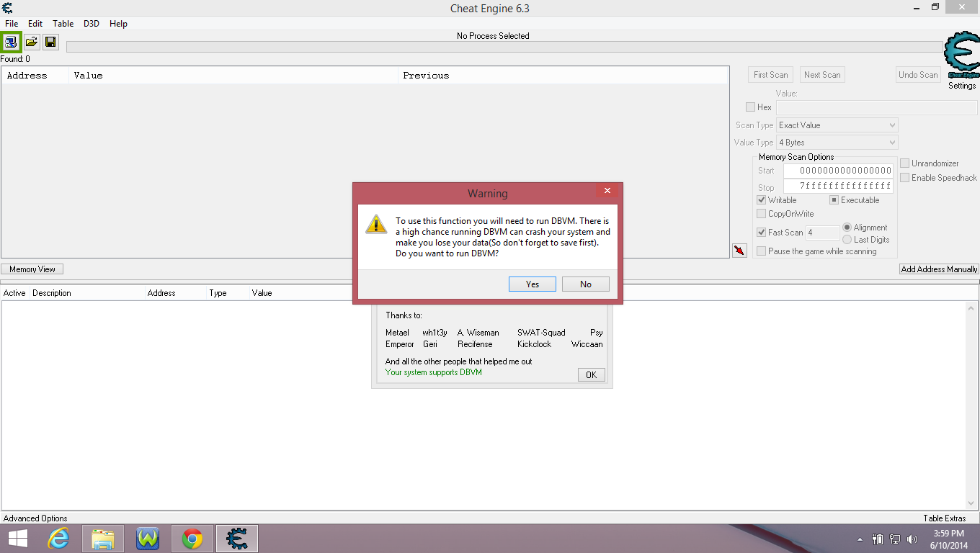This screenshot has width=980, height=553.
Task: Click 'Your system supports DBVM' text
Action: coord(434,372)
